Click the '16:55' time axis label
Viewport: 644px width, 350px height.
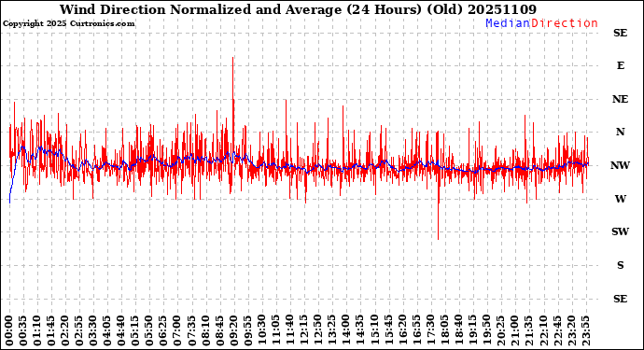point(416,330)
